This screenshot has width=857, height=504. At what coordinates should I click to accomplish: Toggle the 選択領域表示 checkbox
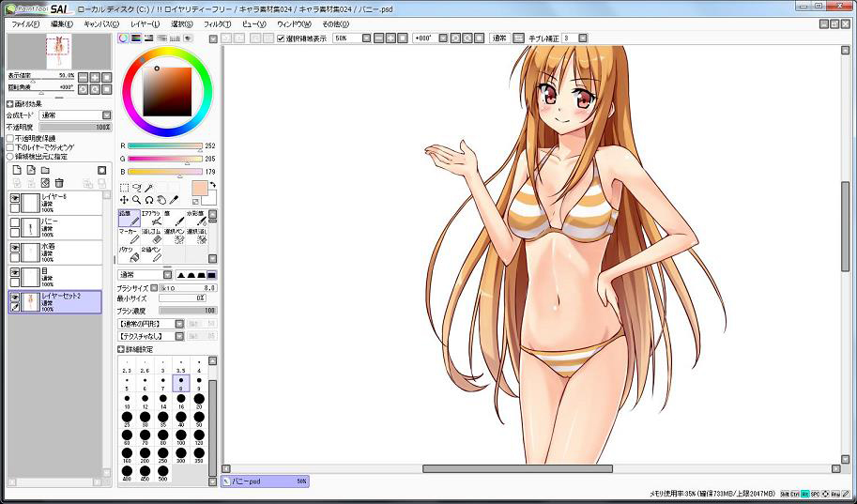pos(281,38)
